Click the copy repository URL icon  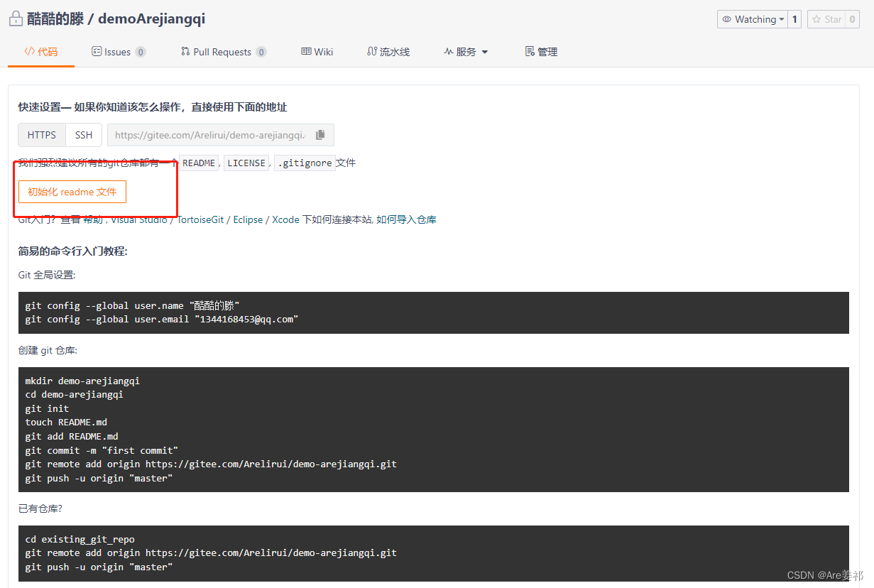320,135
